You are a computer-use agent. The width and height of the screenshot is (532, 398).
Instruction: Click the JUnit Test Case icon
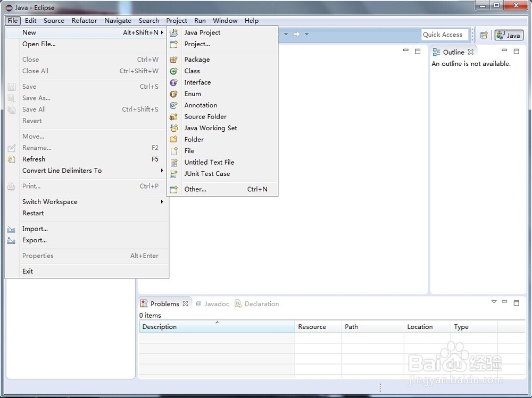[174, 174]
